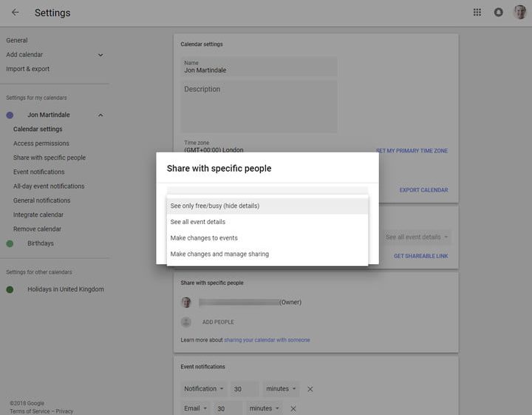
Task: Click the Email 30 value field
Action: (x=228, y=408)
